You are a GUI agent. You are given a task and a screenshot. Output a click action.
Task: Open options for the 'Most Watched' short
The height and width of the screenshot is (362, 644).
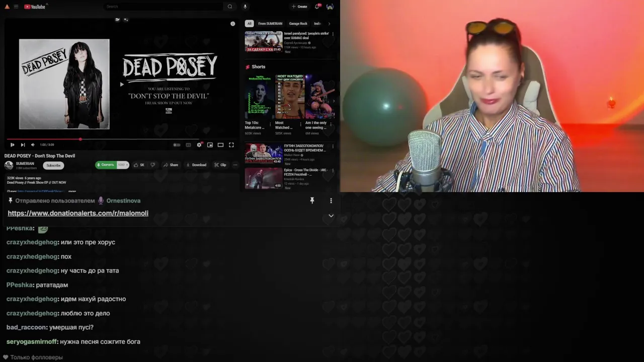tap(301, 124)
